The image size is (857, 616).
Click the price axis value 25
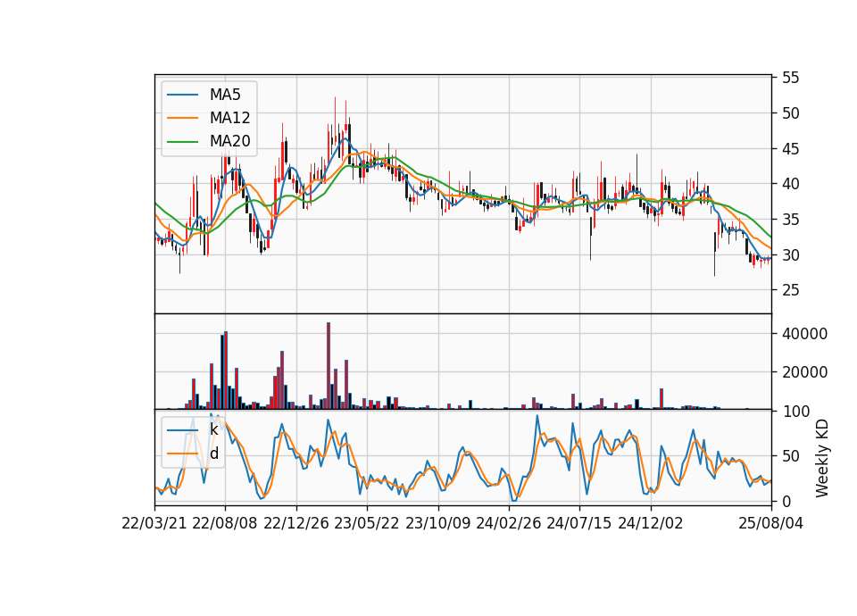click(x=790, y=289)
